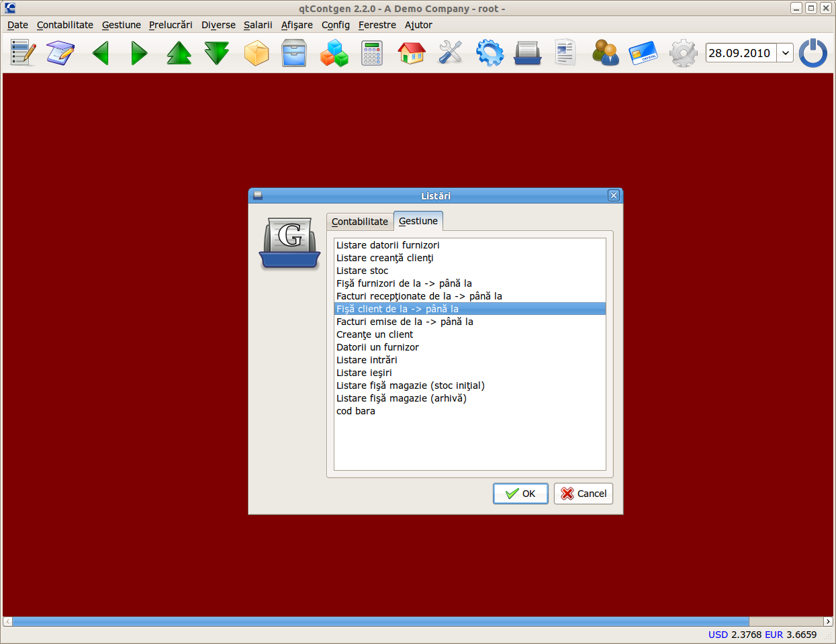The image size is (836, 644).
Task: Click the date field showing 28.09.2010
Action: [x=741, y=53]
